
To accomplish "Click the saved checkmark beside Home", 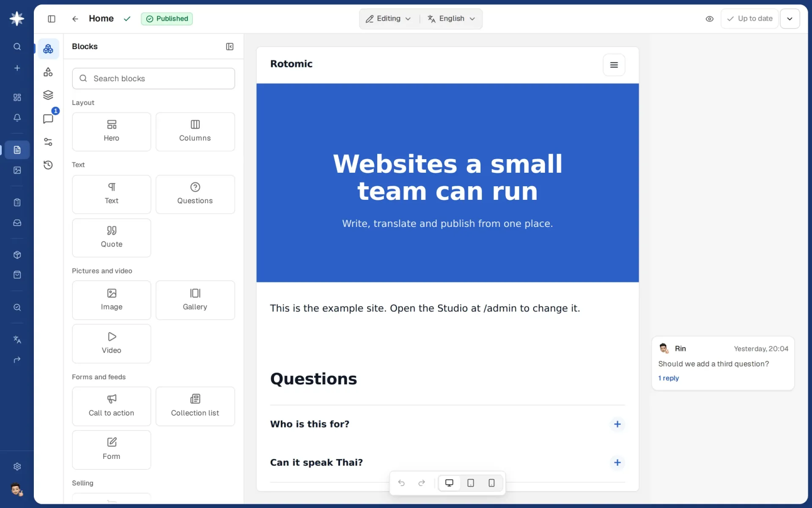I will tap(127, 19).
